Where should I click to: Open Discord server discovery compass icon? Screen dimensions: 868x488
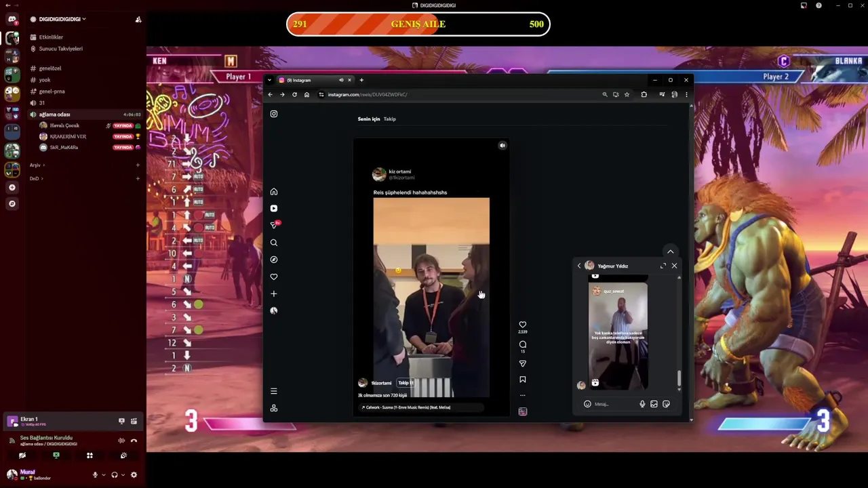(x=12, y=203)
